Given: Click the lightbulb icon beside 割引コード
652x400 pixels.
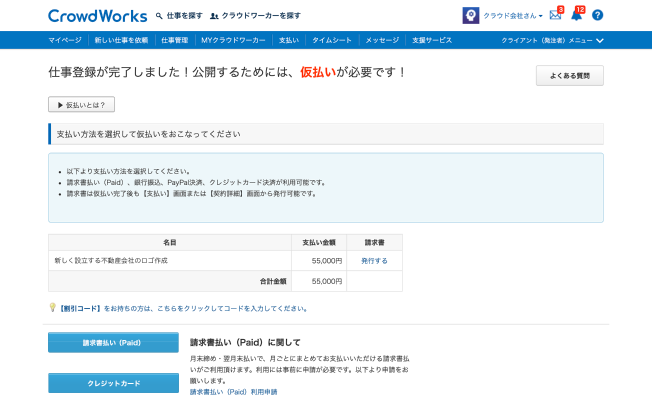Looking at the screenshot, I should 52,309.
